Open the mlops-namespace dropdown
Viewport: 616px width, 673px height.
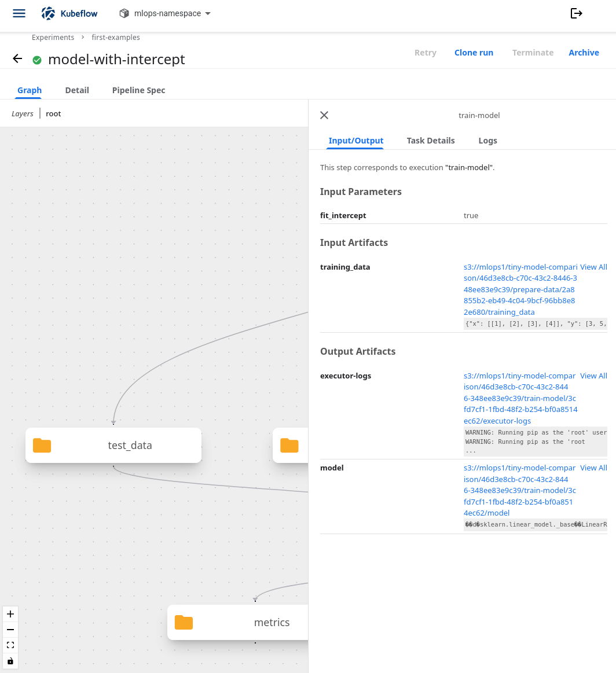point(165,13)
